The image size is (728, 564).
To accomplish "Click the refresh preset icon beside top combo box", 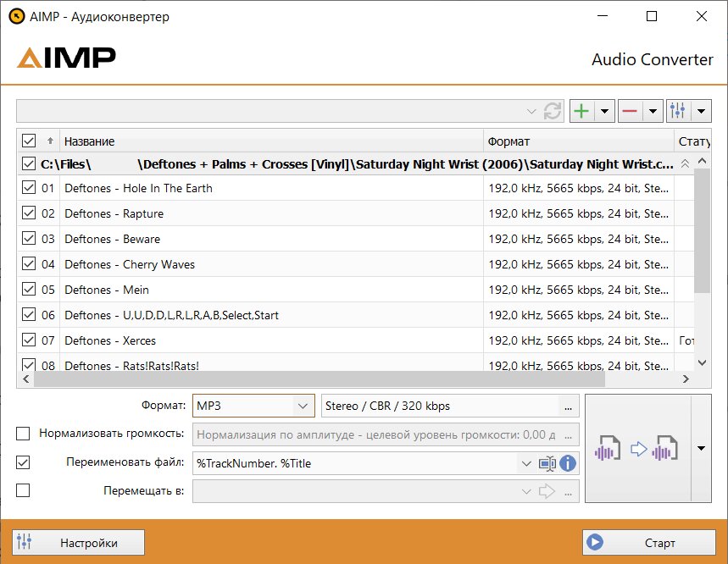I will (553, 111).
